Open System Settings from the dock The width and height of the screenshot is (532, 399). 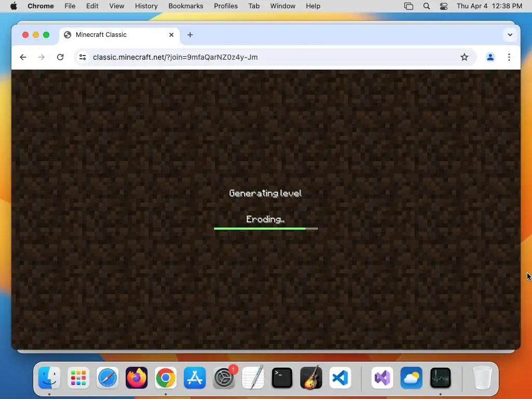pyautogui.click(x=224, y=378)
